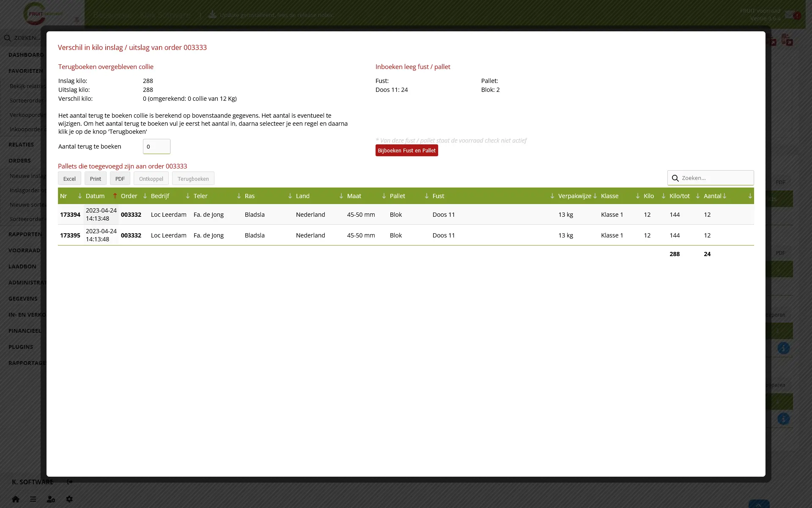The width and height of the screenshot is (812, 508).
Task: Open the gear settings icon at bottom
Action: [69, 499]
